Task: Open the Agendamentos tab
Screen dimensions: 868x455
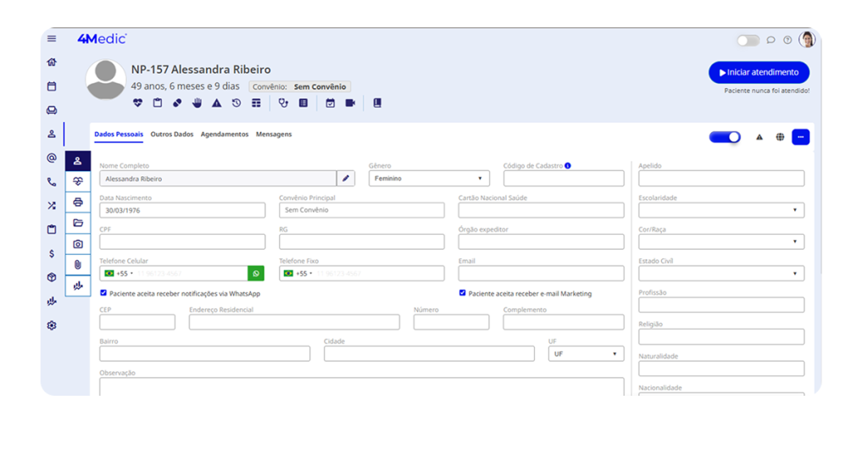Action: tap(225, 135)
